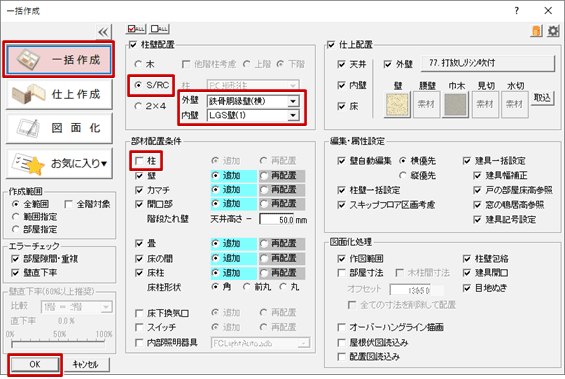Select 丸 for 床柱形状
Viewport: 565px width, 379px height.
(284, 287)
